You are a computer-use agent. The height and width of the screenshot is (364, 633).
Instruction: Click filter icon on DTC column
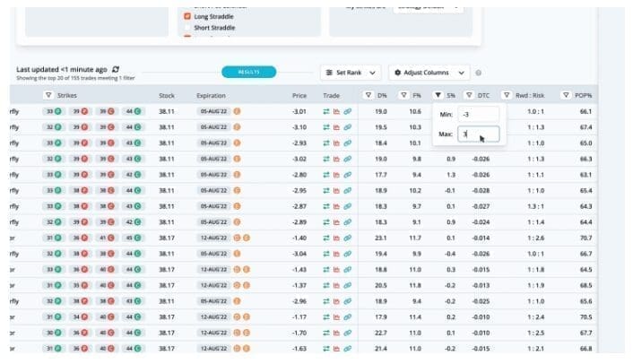click(x=469, y=95)
